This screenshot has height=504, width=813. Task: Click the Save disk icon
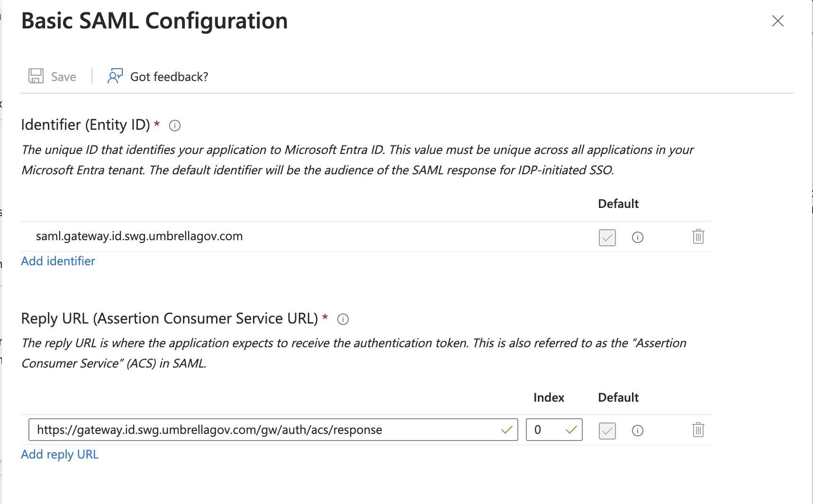tap(36, 76)
